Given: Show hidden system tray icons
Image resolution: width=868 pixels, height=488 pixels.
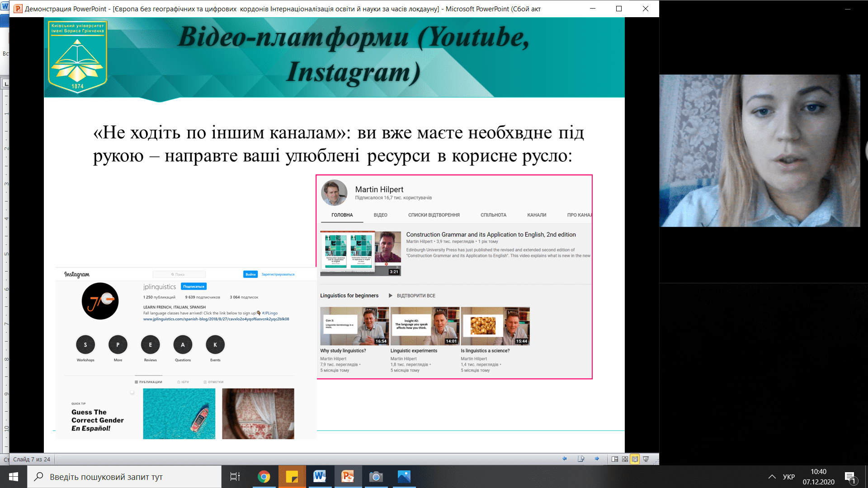Looking at the screenshot, I should tap(772, 477).
